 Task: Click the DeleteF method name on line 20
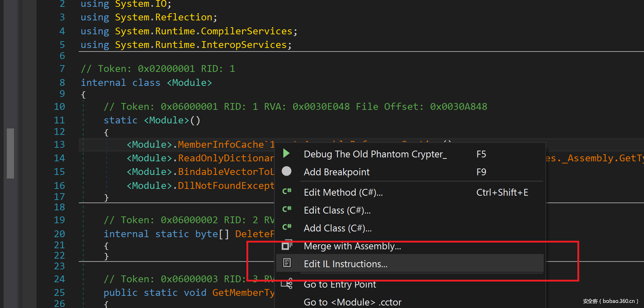pyautogui.click(x=254, y=234)
